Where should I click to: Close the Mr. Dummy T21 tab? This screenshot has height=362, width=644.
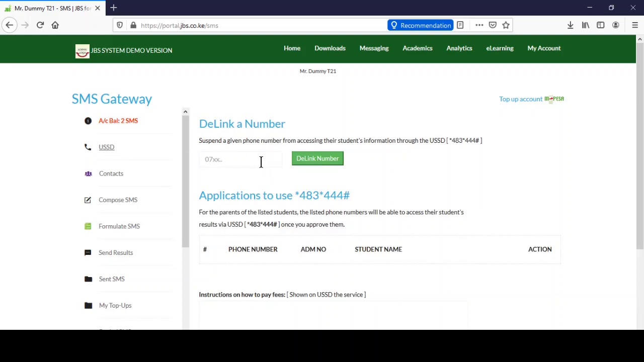[98, 8]
